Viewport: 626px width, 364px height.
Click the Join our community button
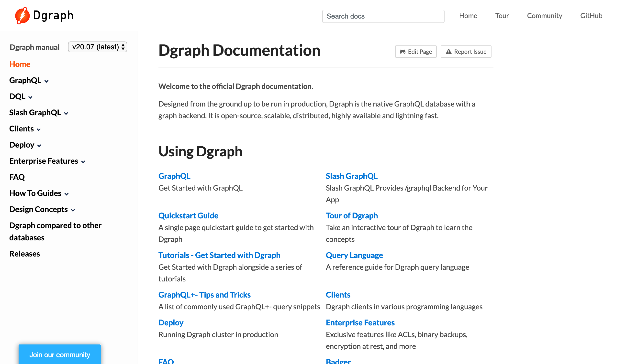[x=60, y=354]
